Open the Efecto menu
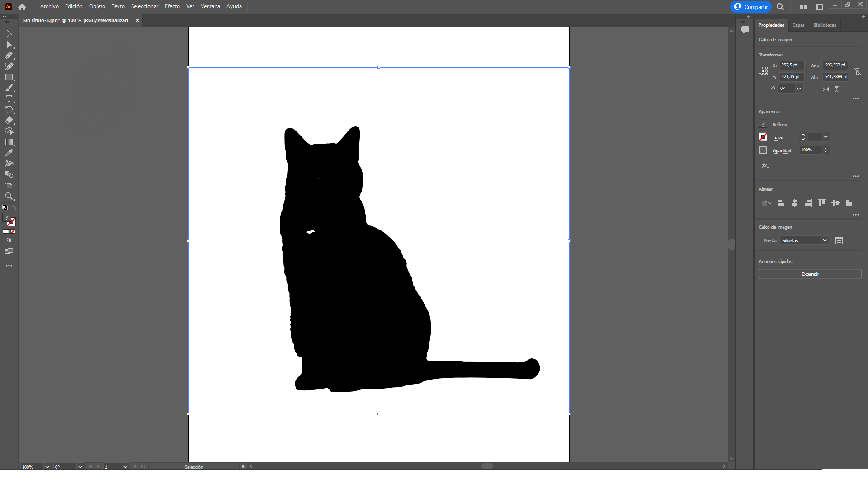868x488 pixels. [172, 6]
